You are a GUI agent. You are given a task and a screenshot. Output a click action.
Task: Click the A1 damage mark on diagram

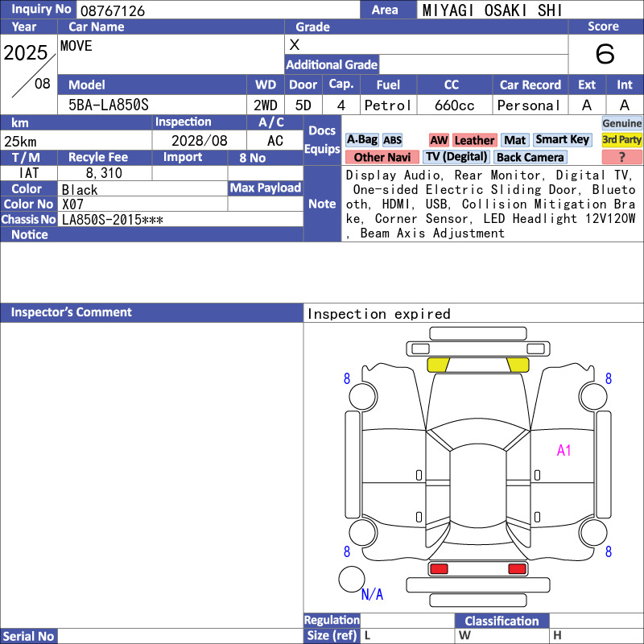click(x=563, y=451)
